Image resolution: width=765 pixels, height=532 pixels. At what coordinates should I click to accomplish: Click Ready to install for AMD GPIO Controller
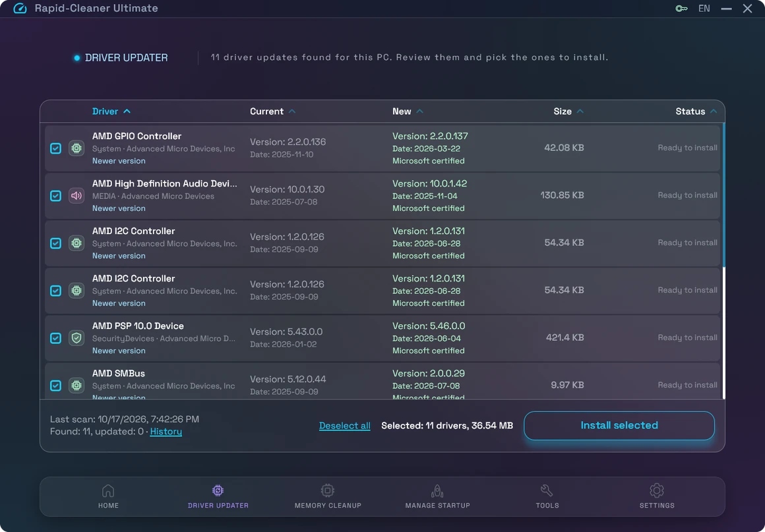(x=687, y=148)
